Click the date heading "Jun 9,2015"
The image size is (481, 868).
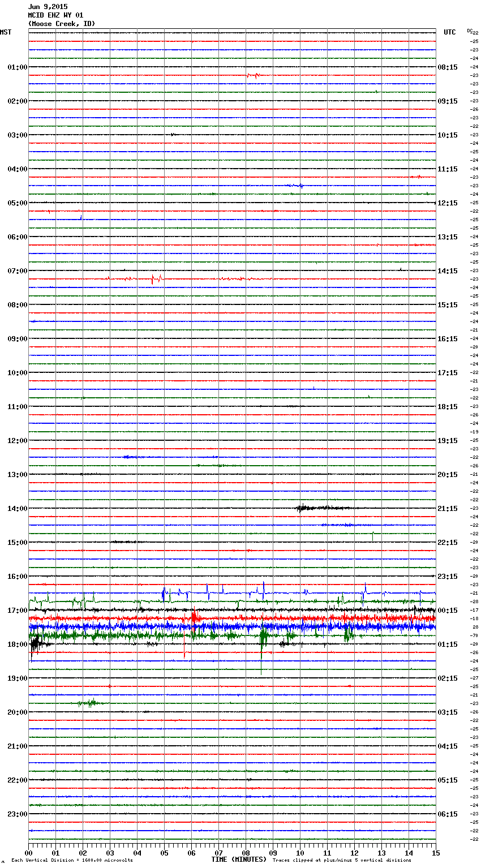(48, 7)
